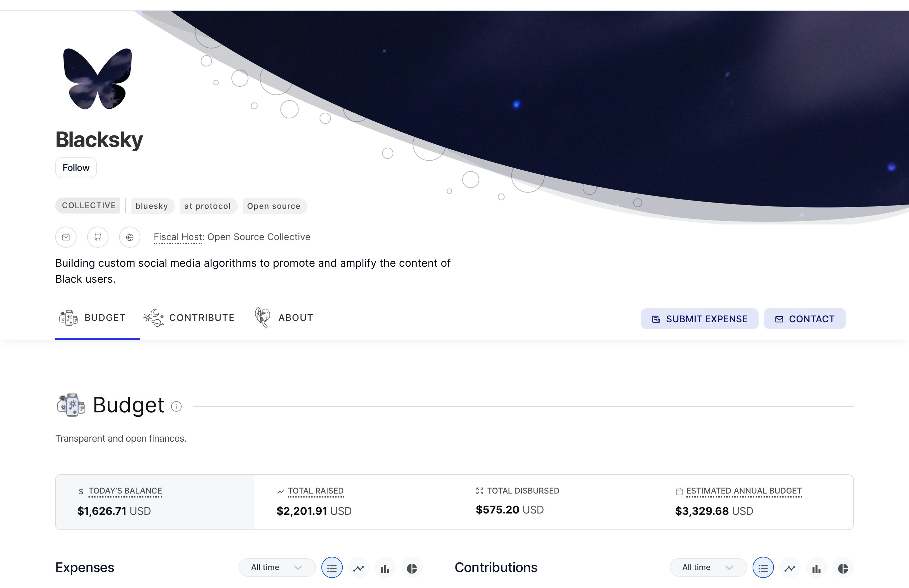The width and height of the screenshot is (909, 588).
Task: Click the SUBMIT EXPENSE button
Action: [699, 319]
